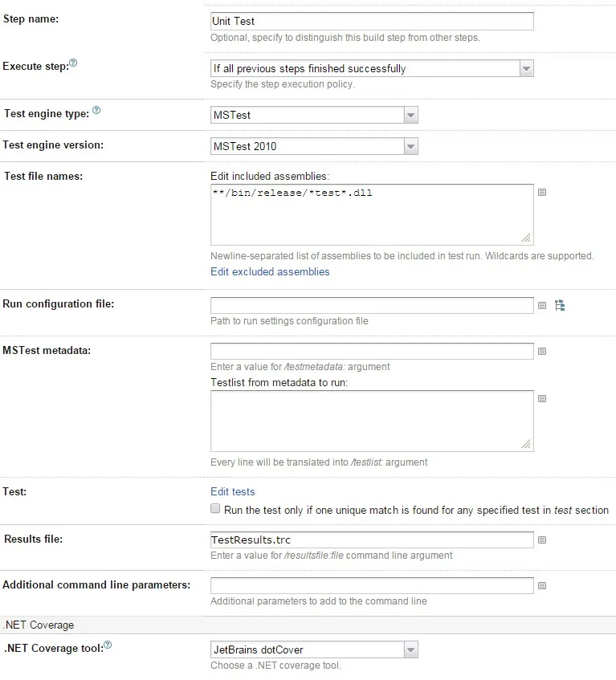Click parameter icon beside Results file field
The width and height of the screenshot is (616, 680).
coord(542,540)
